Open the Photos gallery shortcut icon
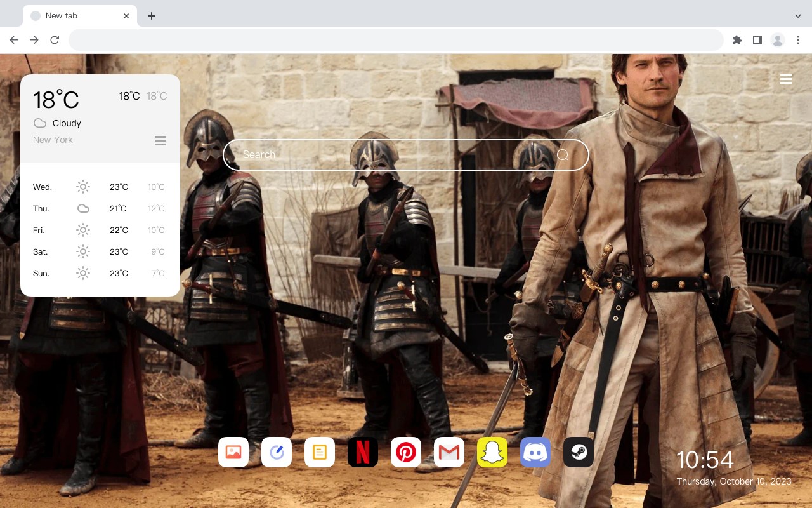Viewport: 812px width, 508px height. [233, 452]
